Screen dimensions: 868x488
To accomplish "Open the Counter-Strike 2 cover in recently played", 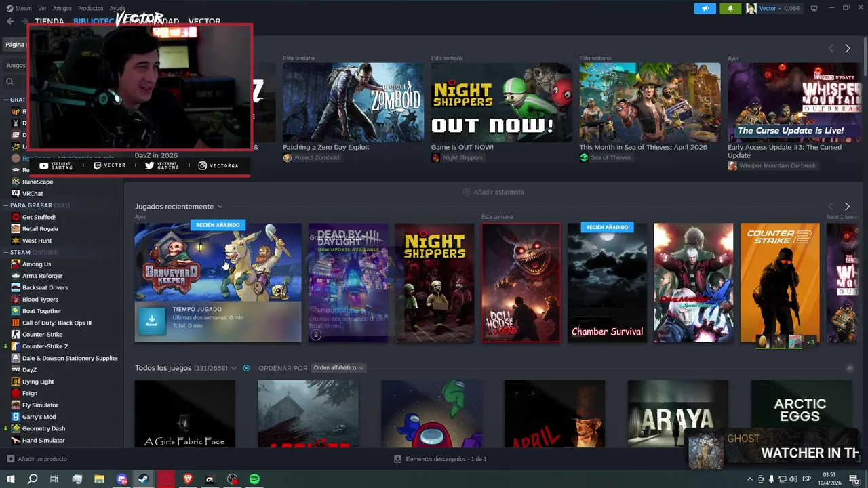I will tap(780, 283).
